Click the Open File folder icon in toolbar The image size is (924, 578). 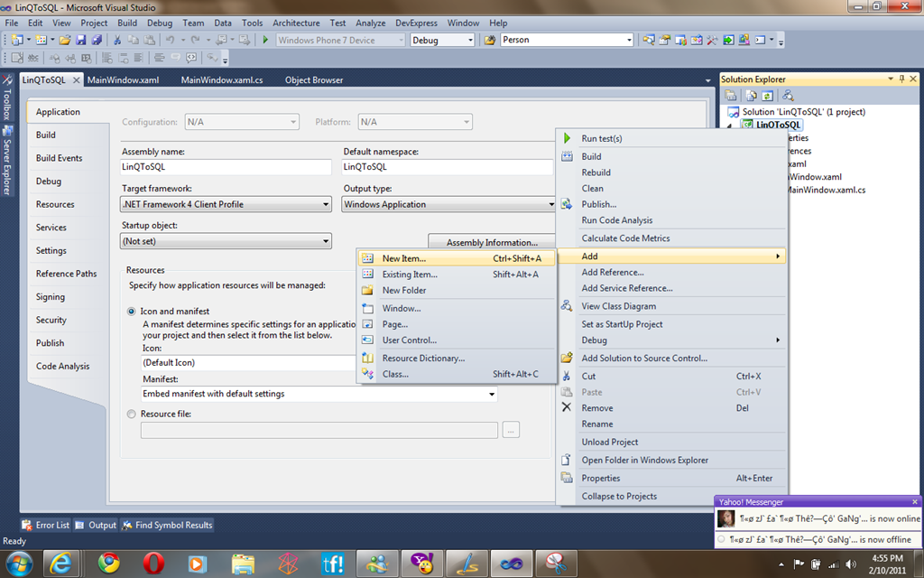pyautogui.click(x=65, y=40)
